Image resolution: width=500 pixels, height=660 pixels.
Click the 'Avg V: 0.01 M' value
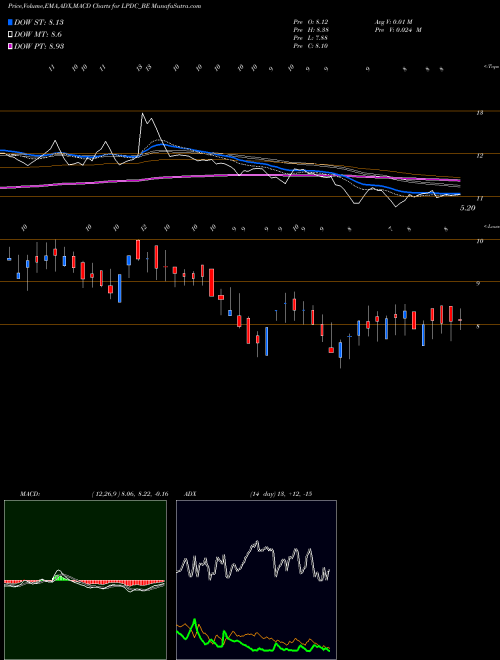394,22
